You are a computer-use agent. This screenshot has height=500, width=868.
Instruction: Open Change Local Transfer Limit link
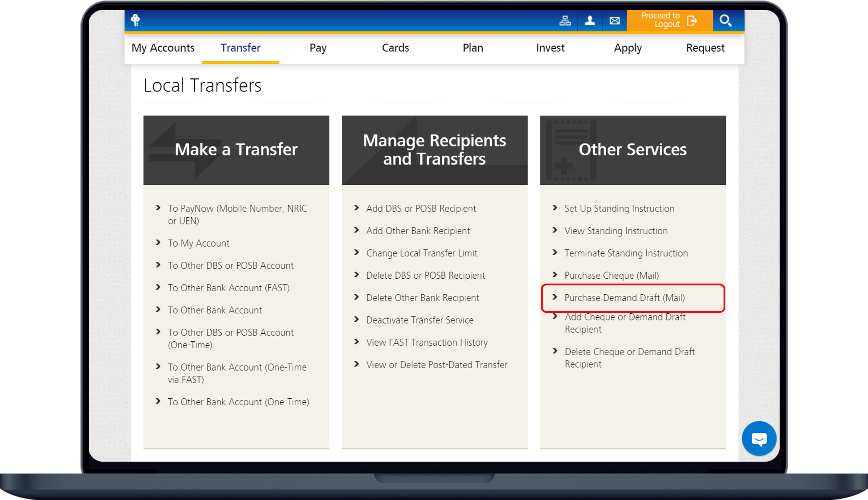coord(421,253)
